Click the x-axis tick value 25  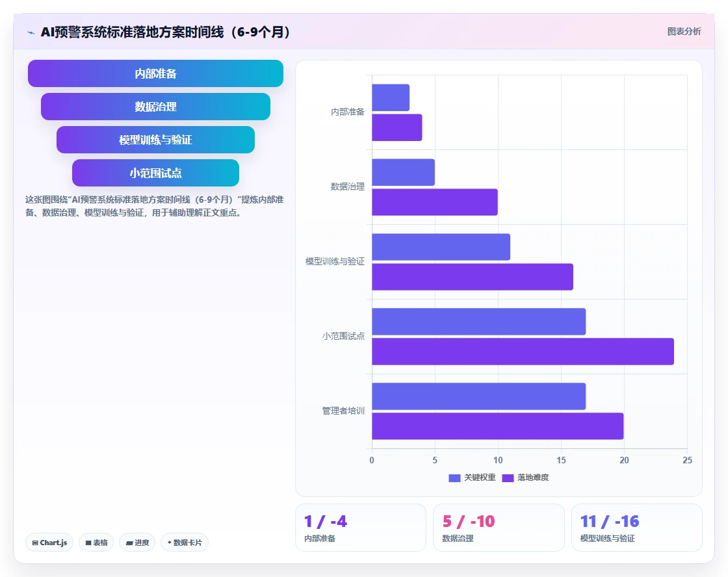[x=687, y=460]
